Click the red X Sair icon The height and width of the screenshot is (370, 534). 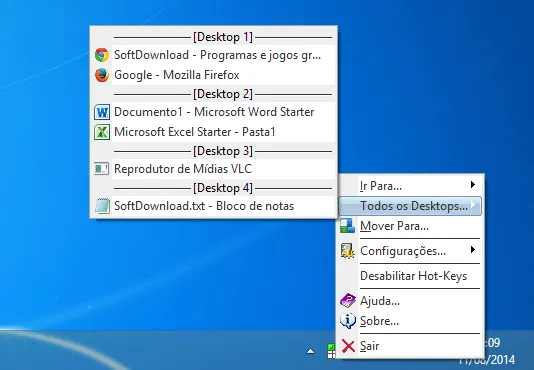(348, 346)
